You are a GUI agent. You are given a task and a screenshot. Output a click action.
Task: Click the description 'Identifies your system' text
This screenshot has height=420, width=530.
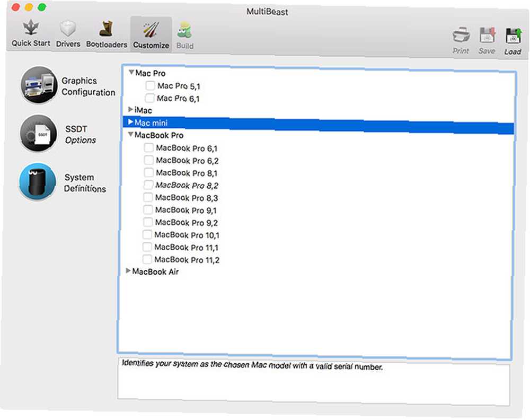point(252,365)
